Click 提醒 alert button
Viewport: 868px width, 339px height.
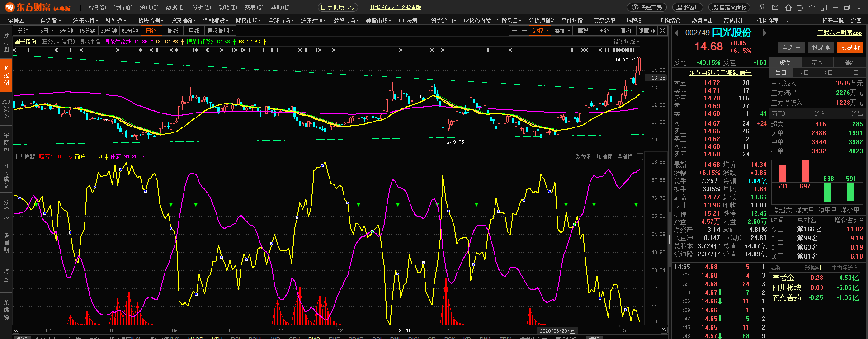pos(821,47)
